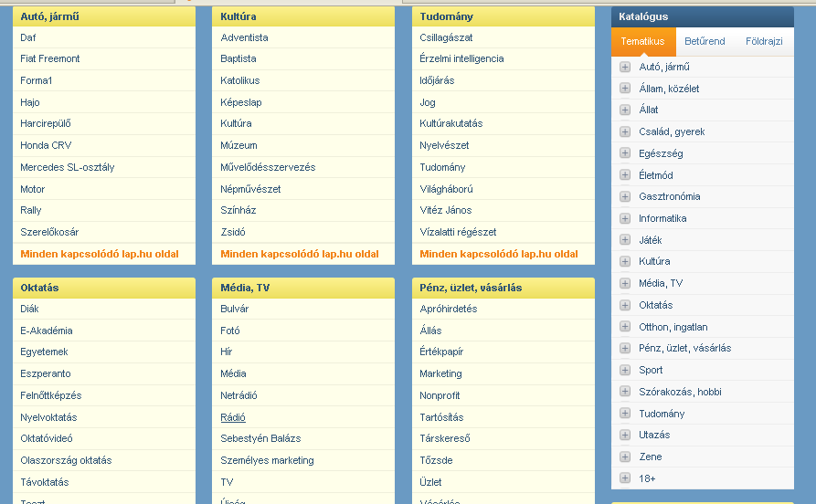Open the Fiat Freemont link
Viewport: 816px width, 504px height.
pyautogui.click(x=50, y=58)
